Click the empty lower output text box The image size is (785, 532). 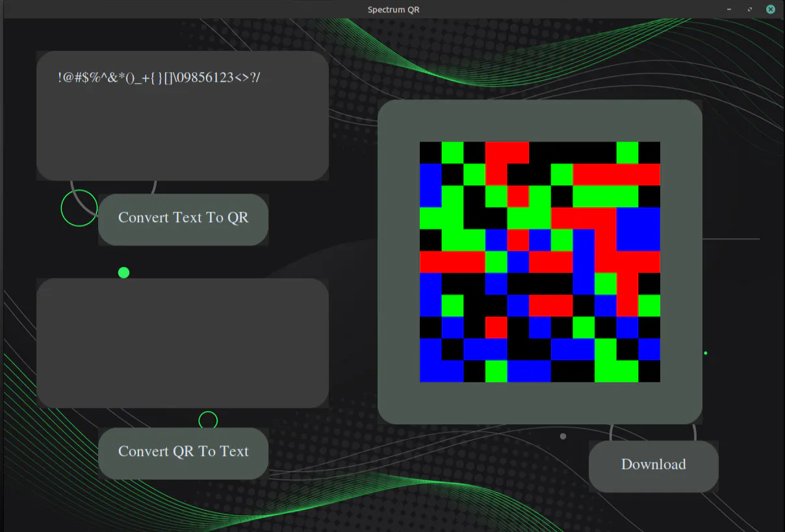coord(183,343)
